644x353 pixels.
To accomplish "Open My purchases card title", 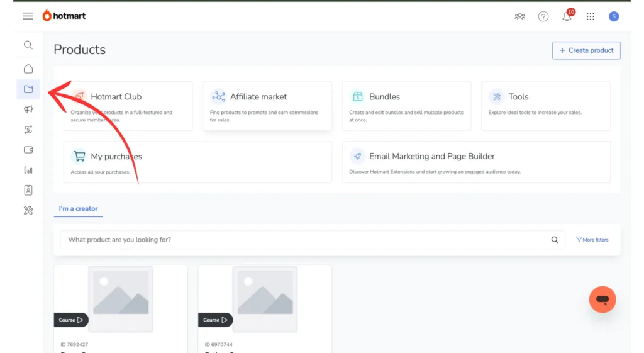I will coord(116,156).
